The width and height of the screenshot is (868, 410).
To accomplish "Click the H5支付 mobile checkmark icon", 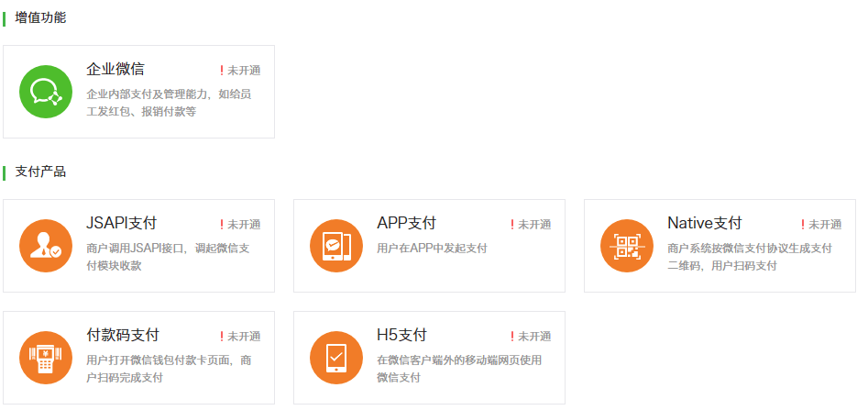I will pyautogui.click(x=336, y=358).
